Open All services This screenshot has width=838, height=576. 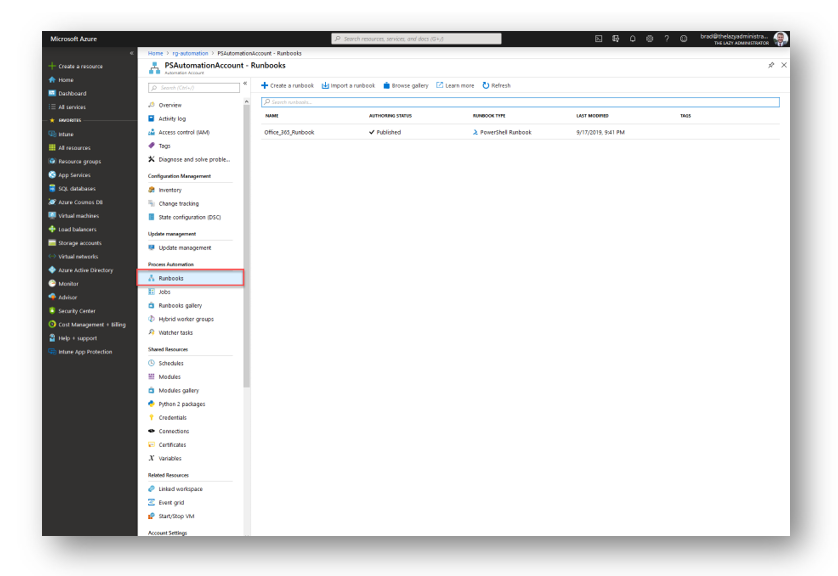pyautogui.click(x=67, y=107)
